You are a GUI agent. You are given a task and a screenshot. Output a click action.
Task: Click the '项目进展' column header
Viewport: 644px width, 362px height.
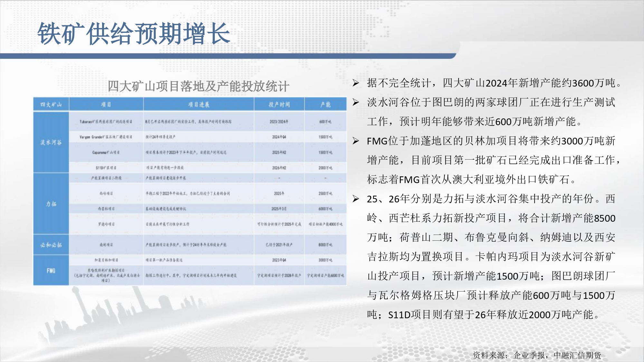[x=199, y=105]
